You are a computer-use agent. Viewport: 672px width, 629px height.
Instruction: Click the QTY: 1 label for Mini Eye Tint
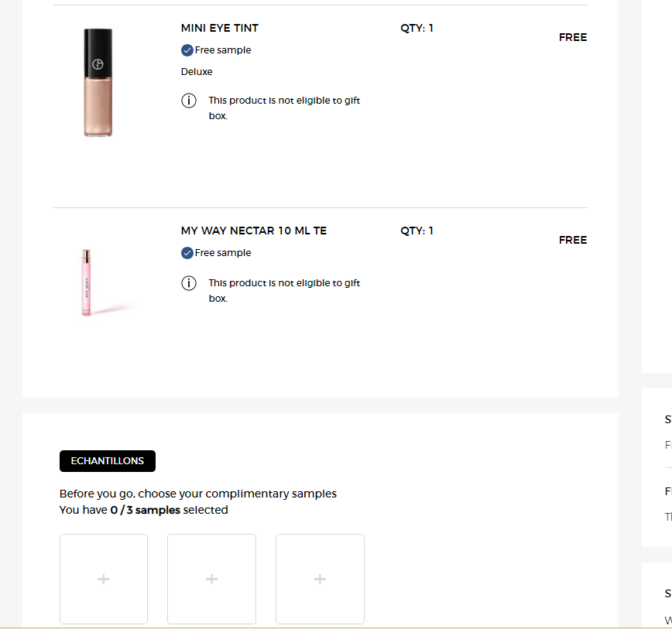coord(417,28)
